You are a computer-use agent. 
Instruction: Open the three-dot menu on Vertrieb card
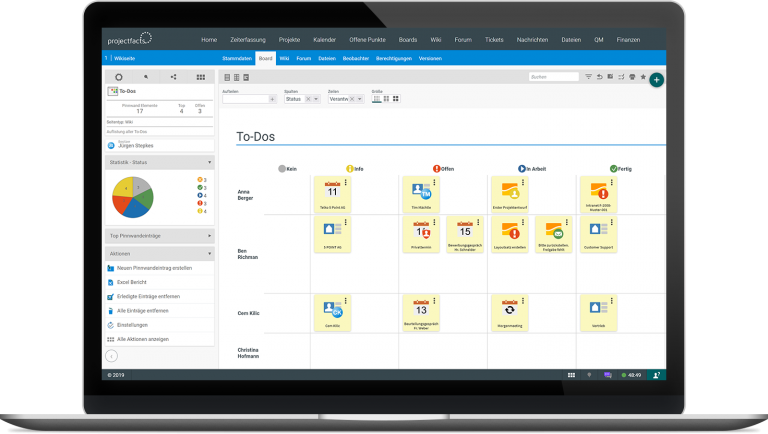coord(610,299)
